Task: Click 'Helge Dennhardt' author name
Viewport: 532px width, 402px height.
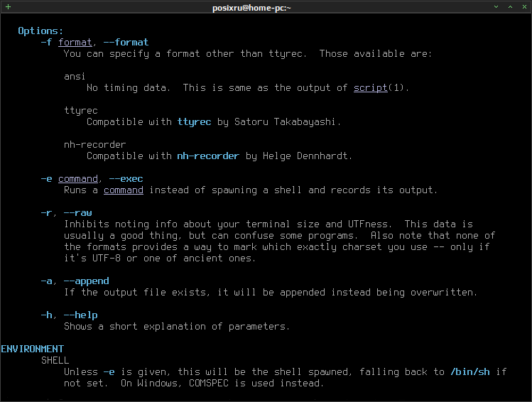Action: pos(305,156)
